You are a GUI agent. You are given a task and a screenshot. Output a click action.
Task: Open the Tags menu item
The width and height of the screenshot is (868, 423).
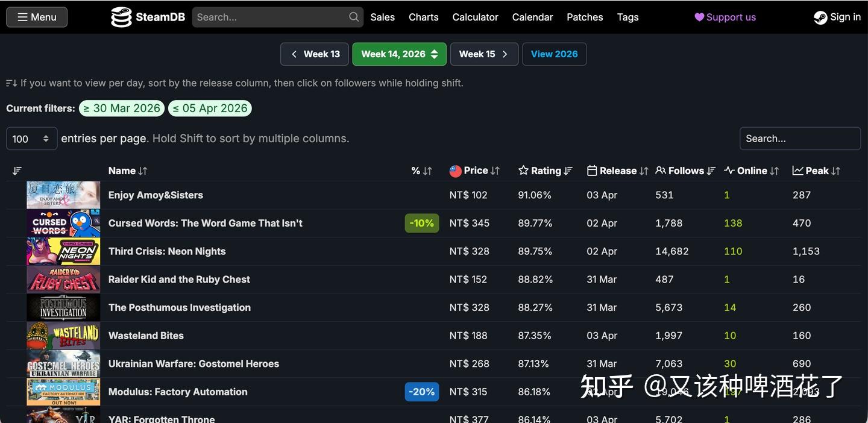(x=627, y=17)
